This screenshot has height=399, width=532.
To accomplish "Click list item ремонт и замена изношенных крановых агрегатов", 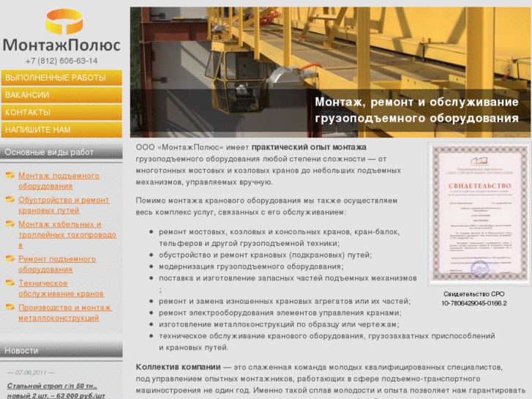I will [285, 301].
